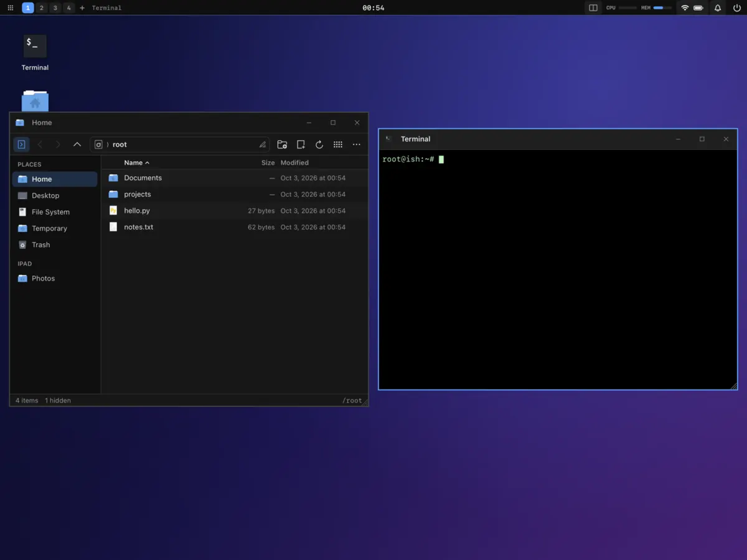The height and width of the screenshot is (560, 747).
Task: Go forward with the right arrow in file manager
Action: coord(58,144)
